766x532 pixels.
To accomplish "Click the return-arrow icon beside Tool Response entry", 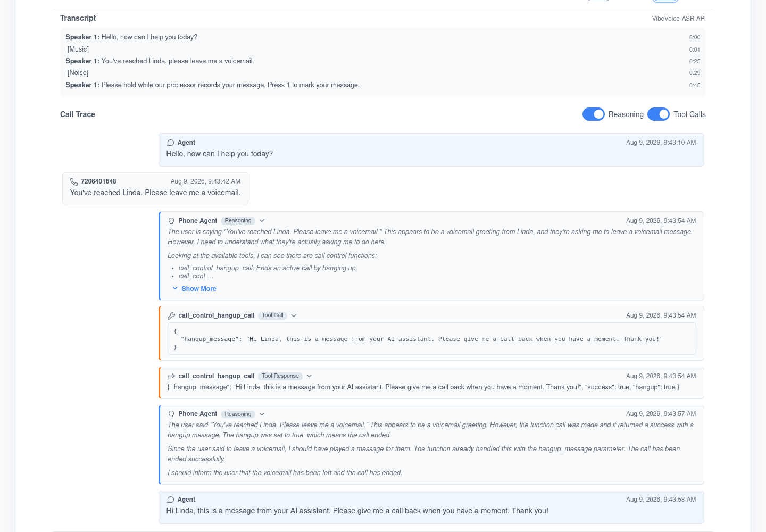I will (x=171, y=376).
